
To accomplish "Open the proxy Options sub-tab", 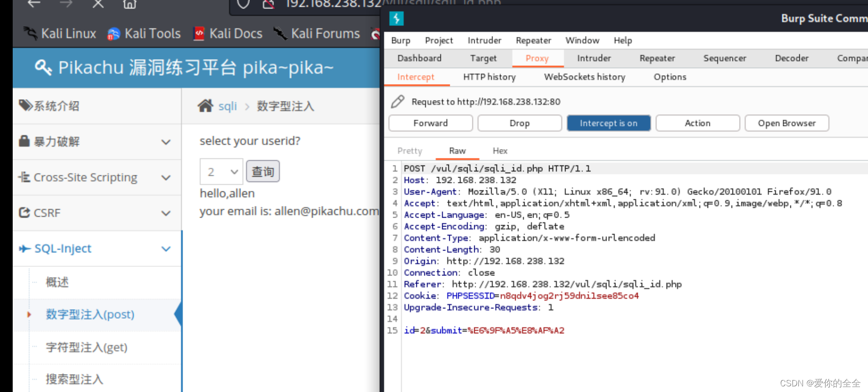I will (x=670, y=77).
